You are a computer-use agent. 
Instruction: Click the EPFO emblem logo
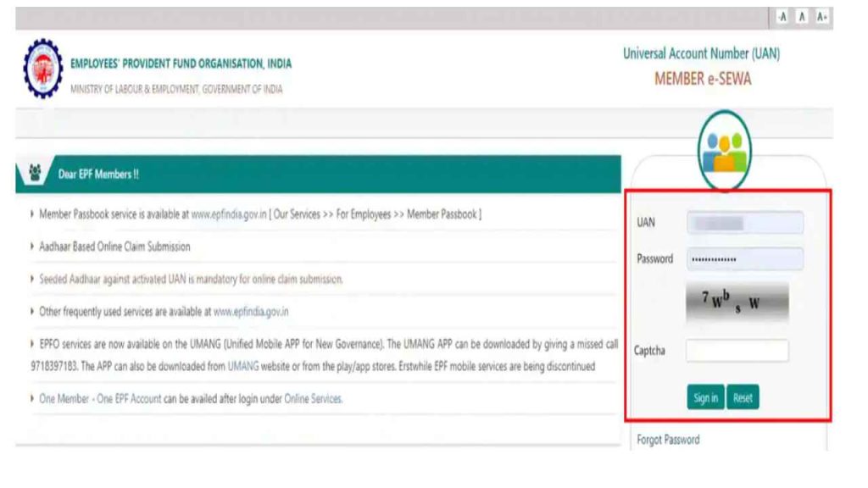click(42, 69)
